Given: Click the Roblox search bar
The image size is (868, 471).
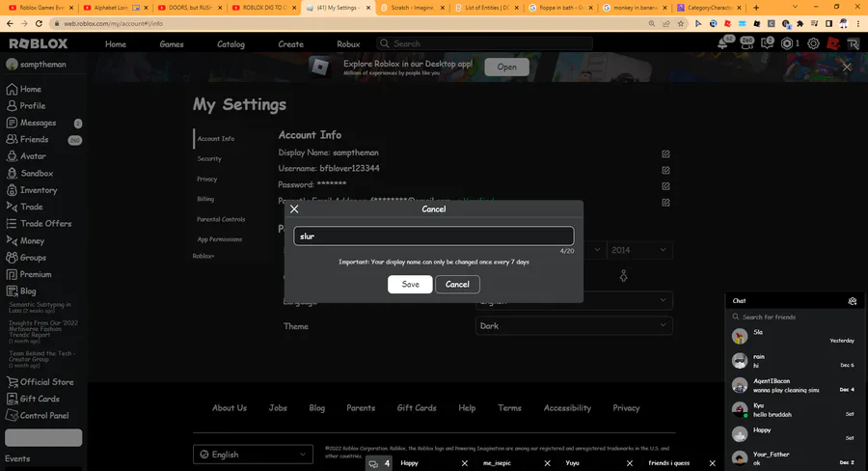Looking at the screenshot, I should 484,43.
